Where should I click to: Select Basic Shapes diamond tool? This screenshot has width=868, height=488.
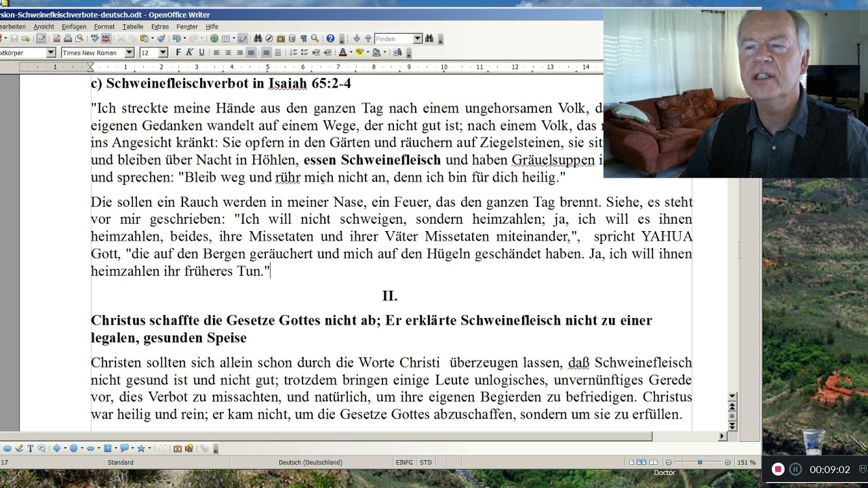tap(57, 448)
